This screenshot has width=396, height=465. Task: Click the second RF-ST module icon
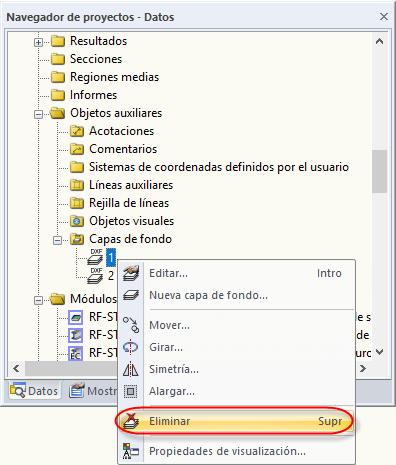point(75,335)
